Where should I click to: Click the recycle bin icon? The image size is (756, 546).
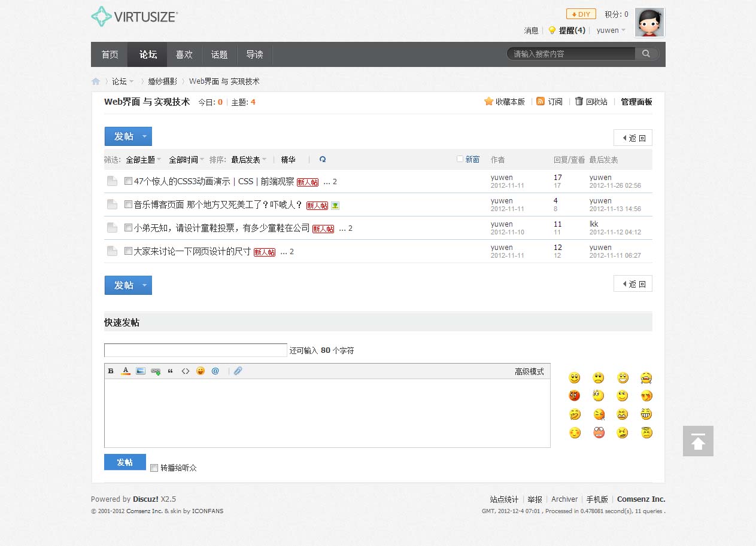point(579,102)
